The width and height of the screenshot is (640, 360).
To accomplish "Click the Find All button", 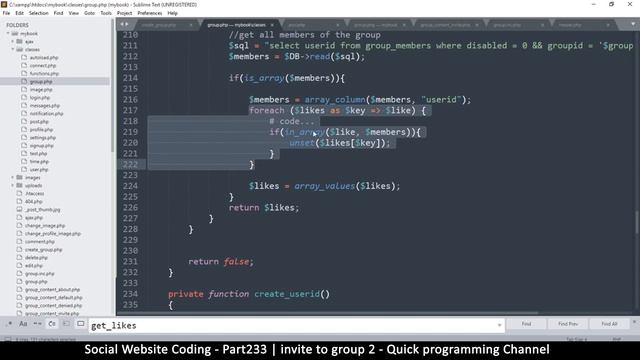I will pos(609,324).
